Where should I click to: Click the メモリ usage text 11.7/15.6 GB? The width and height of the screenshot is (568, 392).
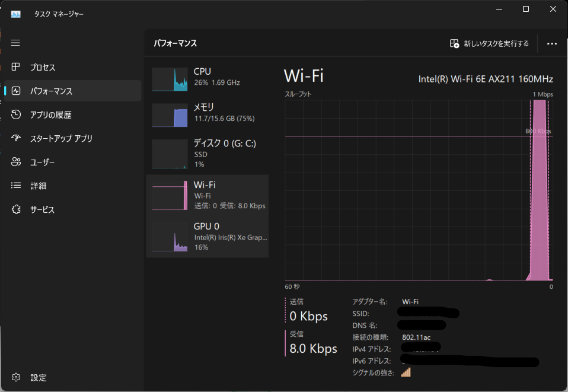click(x=224, y=119)
